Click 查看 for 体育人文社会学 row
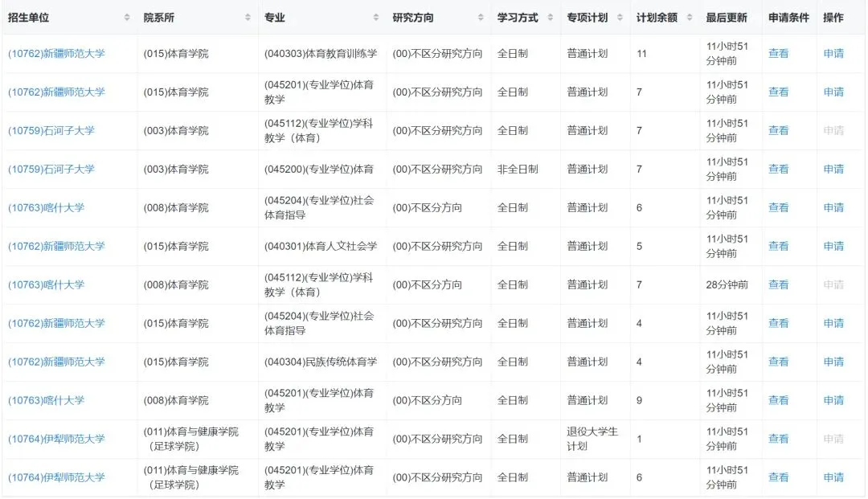 point(778,246)
